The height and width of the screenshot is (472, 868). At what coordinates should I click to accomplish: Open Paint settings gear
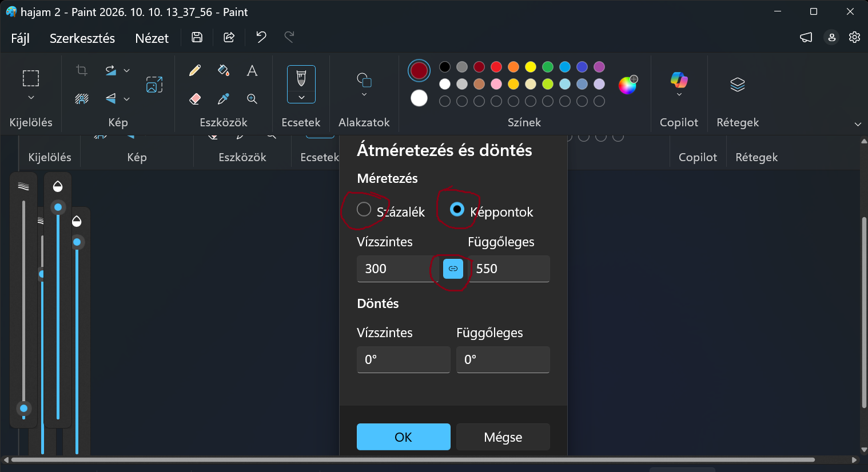[854, 37]
